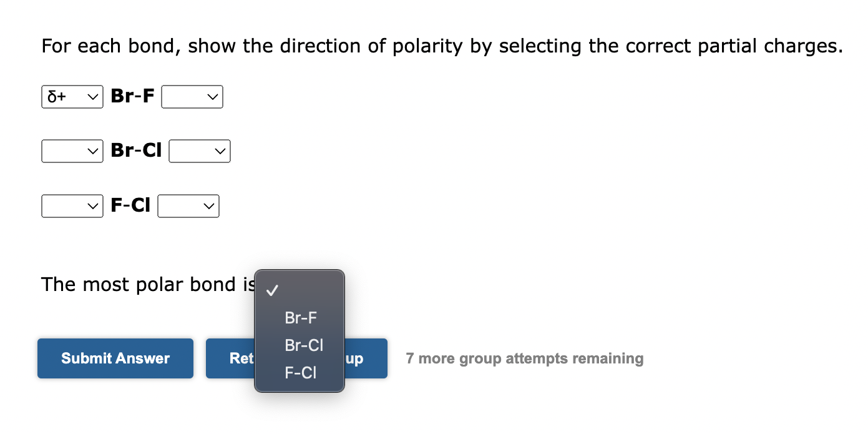Screen dimensions: 868x434
Task: Click the bold Br-F bond label
Action: tap(132, 97)
